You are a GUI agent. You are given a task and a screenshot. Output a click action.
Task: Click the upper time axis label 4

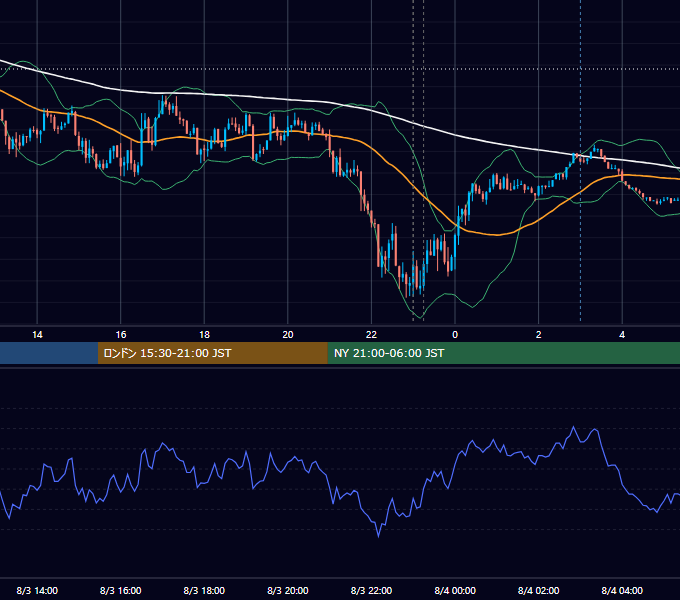pos(622,335)
